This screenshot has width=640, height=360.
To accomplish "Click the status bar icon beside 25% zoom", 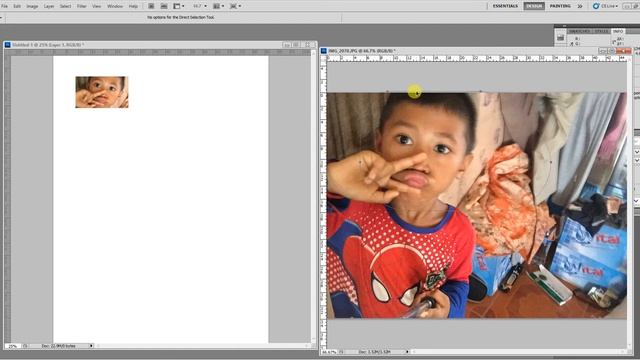I will coord(25,346).
